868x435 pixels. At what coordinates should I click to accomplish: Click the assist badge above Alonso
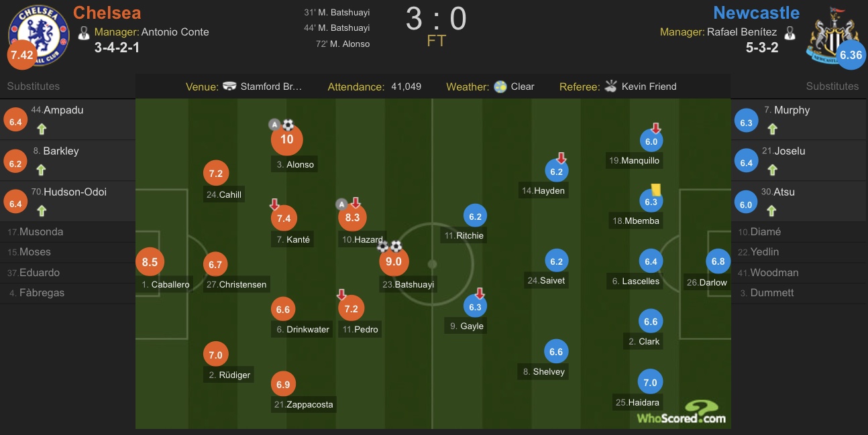point(274,124)
